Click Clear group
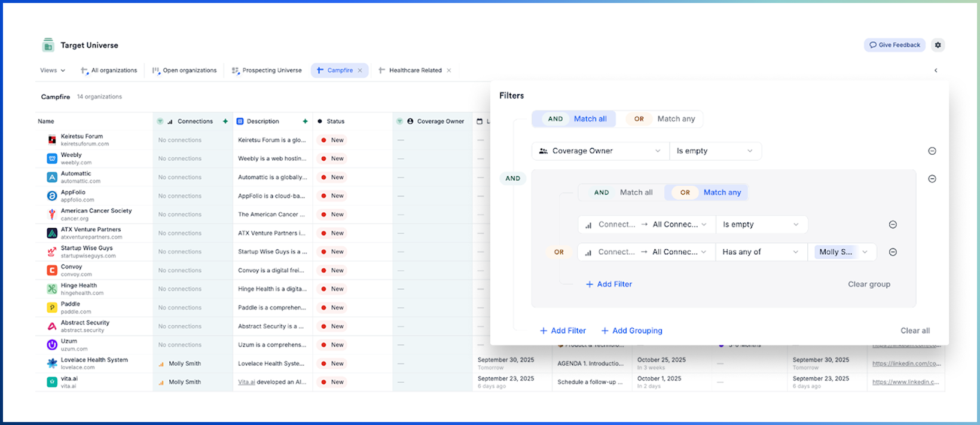Image resolution: width=980 pixels, height=425 pixels. [869, 285]
